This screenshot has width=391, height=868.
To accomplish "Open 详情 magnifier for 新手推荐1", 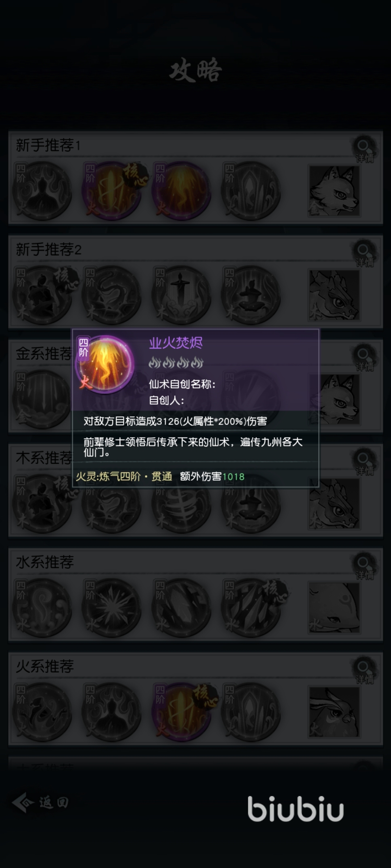I will click(x=364, y=149).
